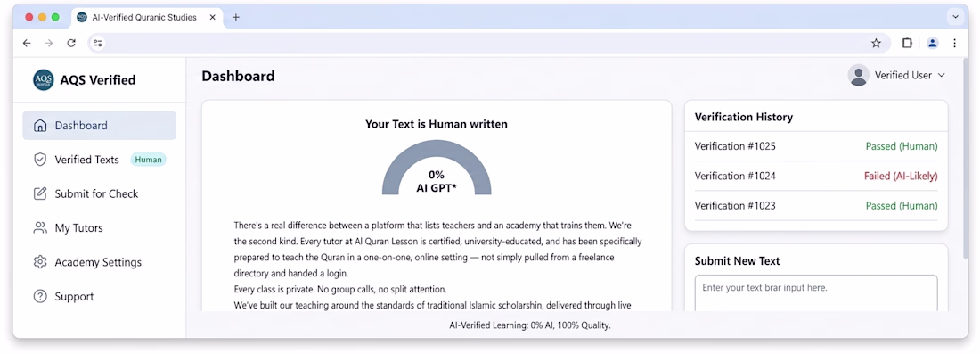This screenshot has height=354, width=980.
Task: Open Verification #1024 entry
Action: click(815, 176)
